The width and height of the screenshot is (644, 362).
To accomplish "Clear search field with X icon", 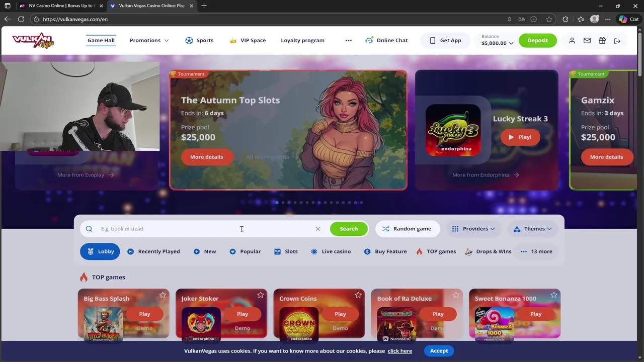I will [x=318, y=229].
